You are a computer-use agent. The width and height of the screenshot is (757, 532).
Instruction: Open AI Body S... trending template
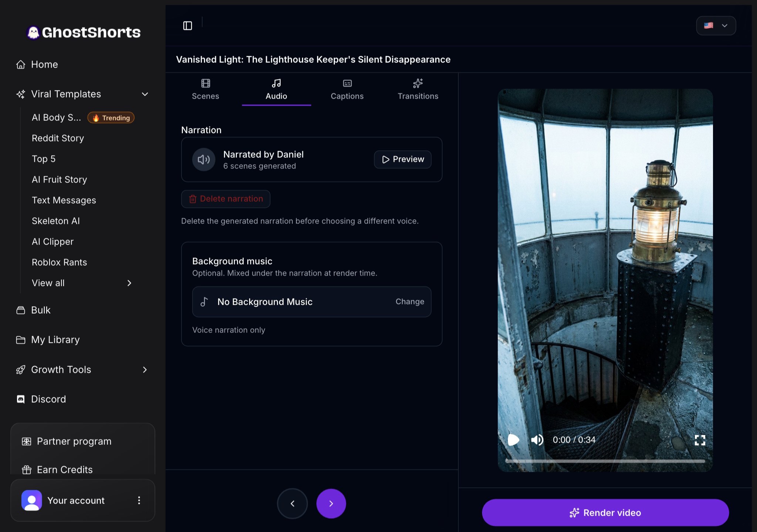[83, 117]
